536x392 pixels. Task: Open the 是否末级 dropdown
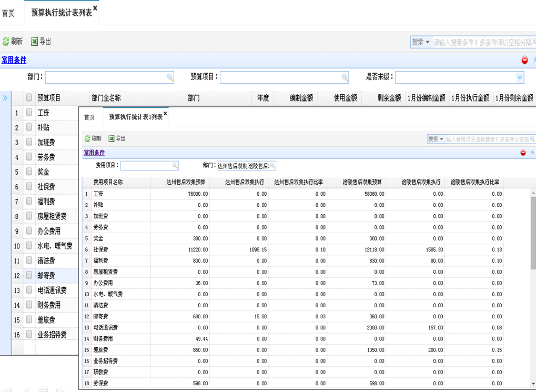pyautogui.click(x=520, y=77)
